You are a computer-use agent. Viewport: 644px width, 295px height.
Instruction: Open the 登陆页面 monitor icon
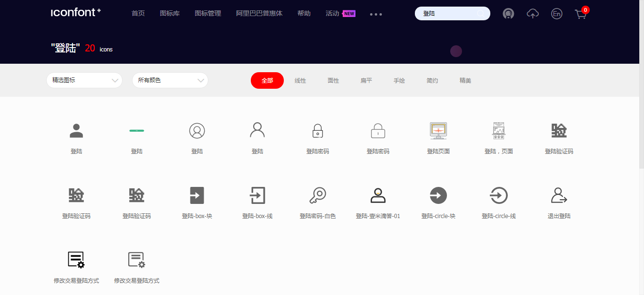point(438,130)
